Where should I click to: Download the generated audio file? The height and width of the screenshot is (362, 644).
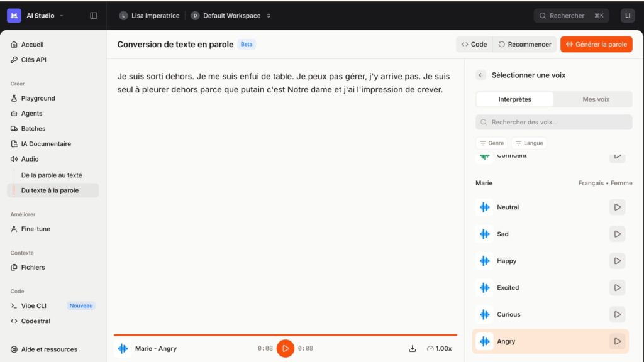[x=413, y=348]
